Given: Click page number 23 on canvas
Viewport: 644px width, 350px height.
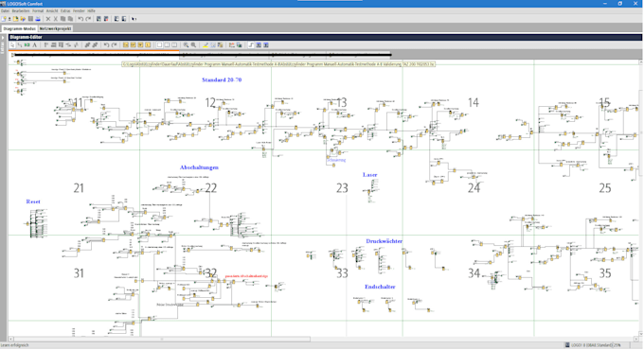Looking at the screenshot, I should point(342,188).
